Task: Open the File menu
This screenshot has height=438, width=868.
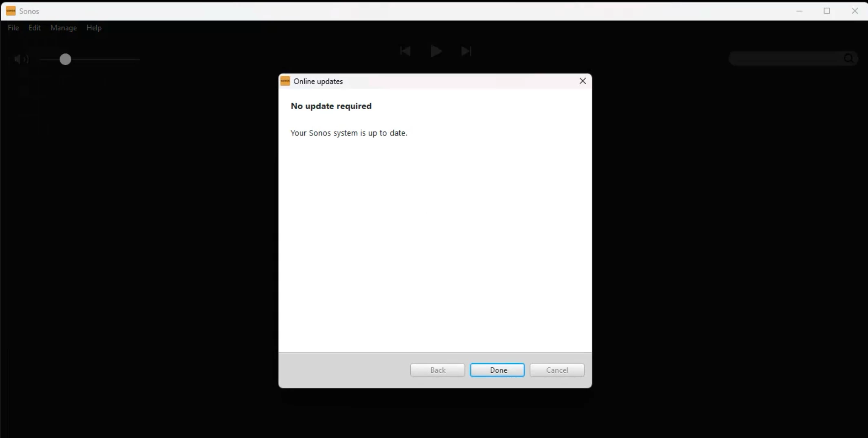Action: 13,28
